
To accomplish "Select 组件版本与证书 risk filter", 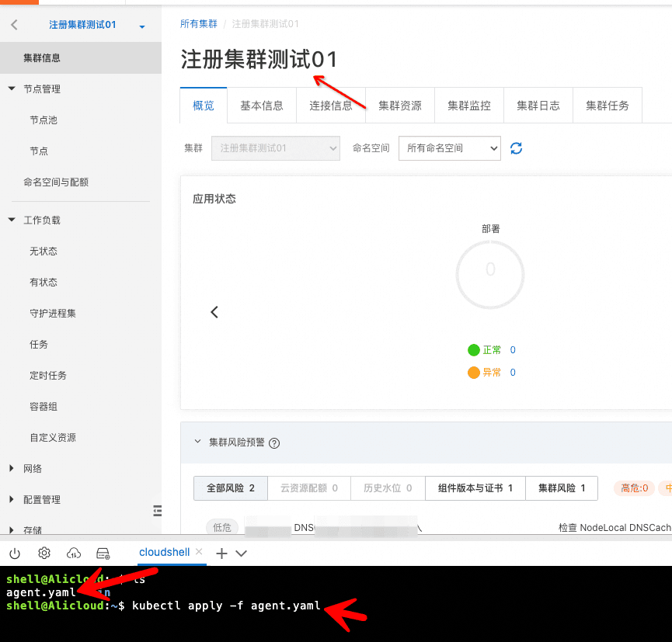I will (x=475, y=488).
